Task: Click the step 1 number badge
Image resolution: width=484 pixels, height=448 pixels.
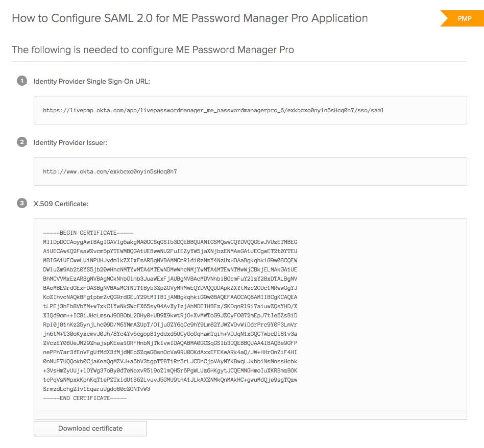Action: tap(21, 81)
